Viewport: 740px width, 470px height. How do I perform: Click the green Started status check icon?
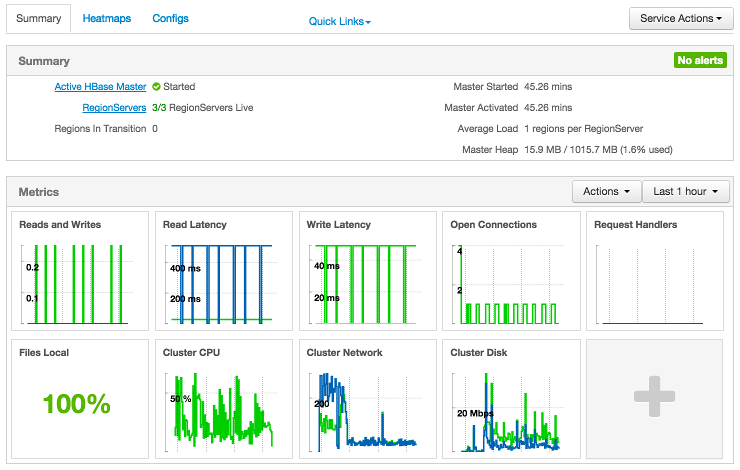[x=156, y=87]
